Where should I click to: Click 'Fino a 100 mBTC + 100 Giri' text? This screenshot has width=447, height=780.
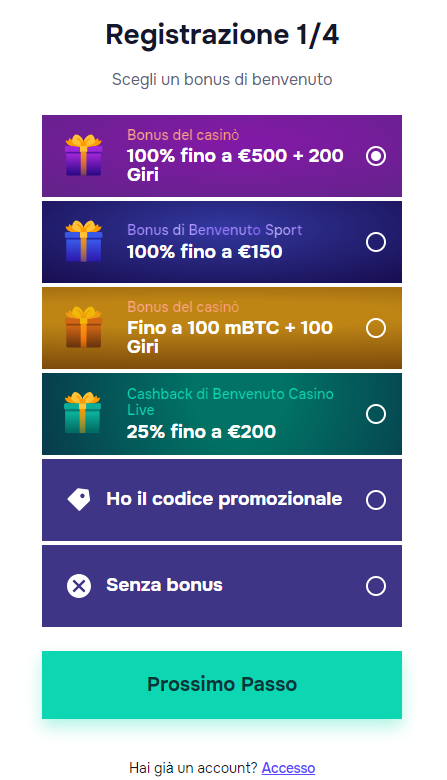230,337
